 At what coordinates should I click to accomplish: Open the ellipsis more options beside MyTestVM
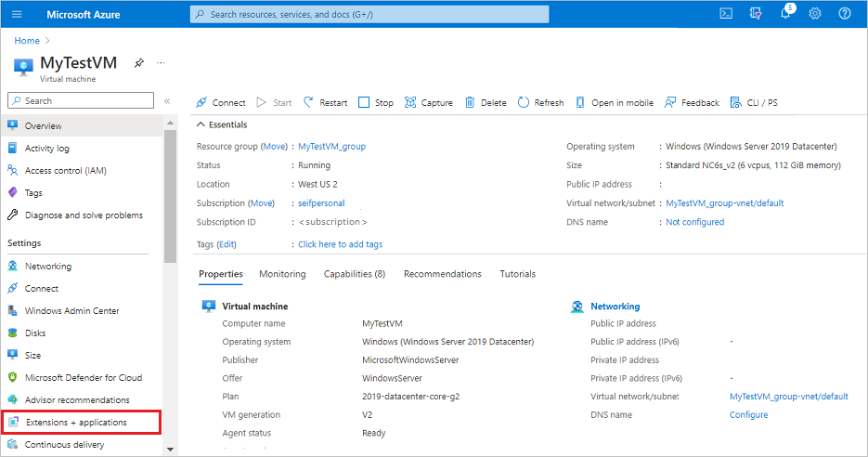161,63
